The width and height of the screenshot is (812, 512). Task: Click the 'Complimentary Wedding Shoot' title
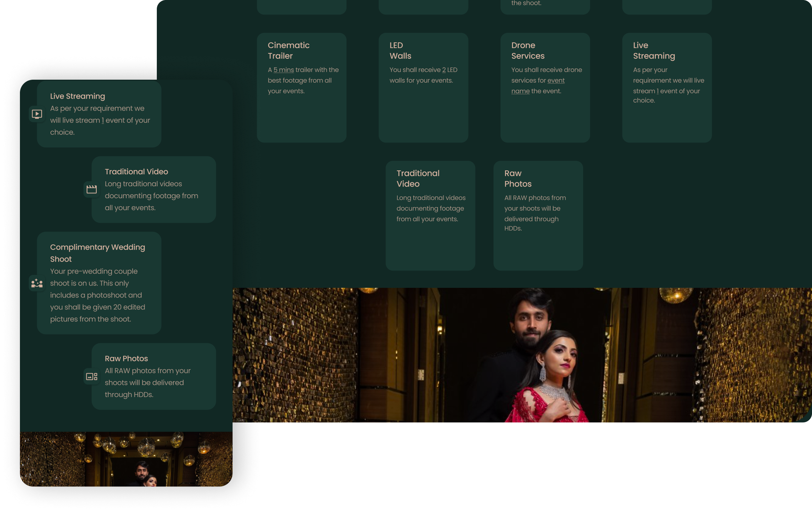97,253
